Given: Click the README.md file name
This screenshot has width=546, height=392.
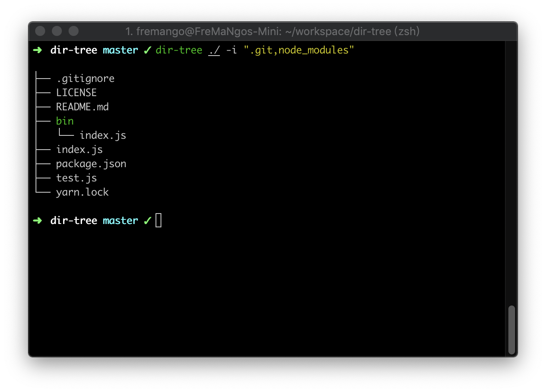Looking at the screenshot, I should click(x=82, y=107).
